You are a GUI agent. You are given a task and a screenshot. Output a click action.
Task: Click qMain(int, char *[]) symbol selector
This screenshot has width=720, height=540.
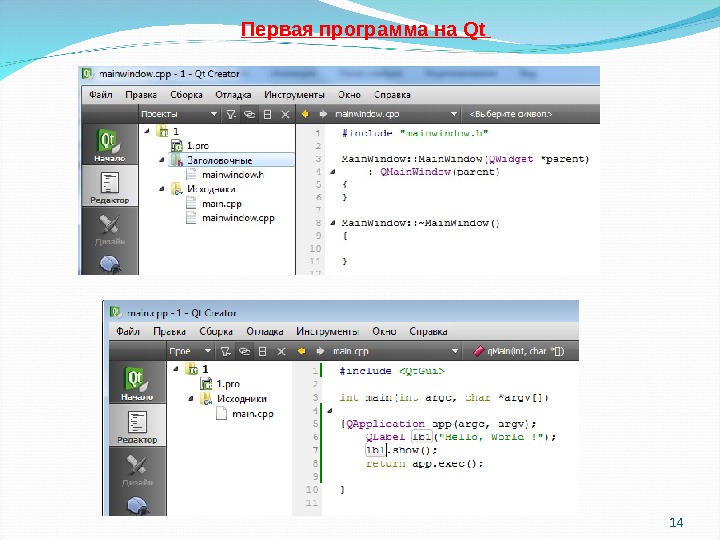pos(519,351)
